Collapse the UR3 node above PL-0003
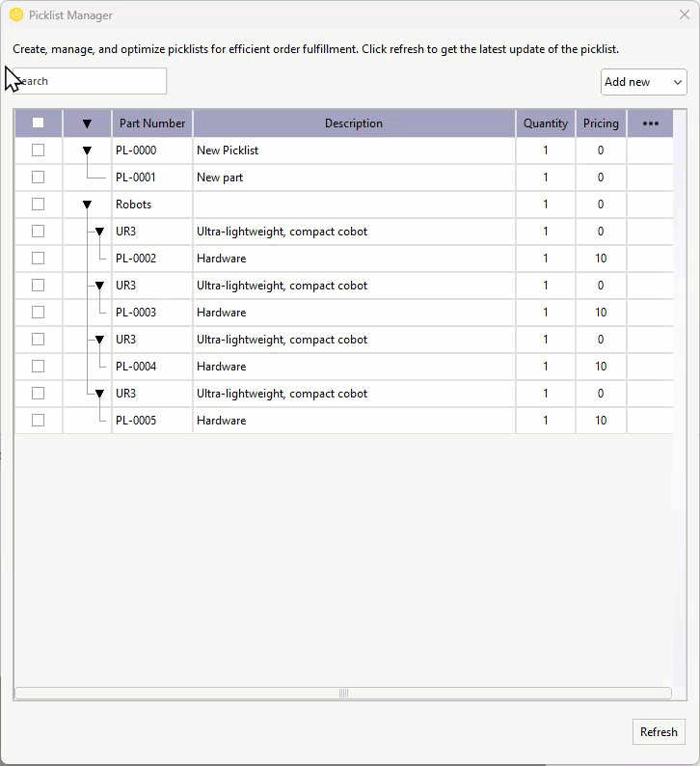This screenshot has width=700, height=766. [x=99, y=286]
